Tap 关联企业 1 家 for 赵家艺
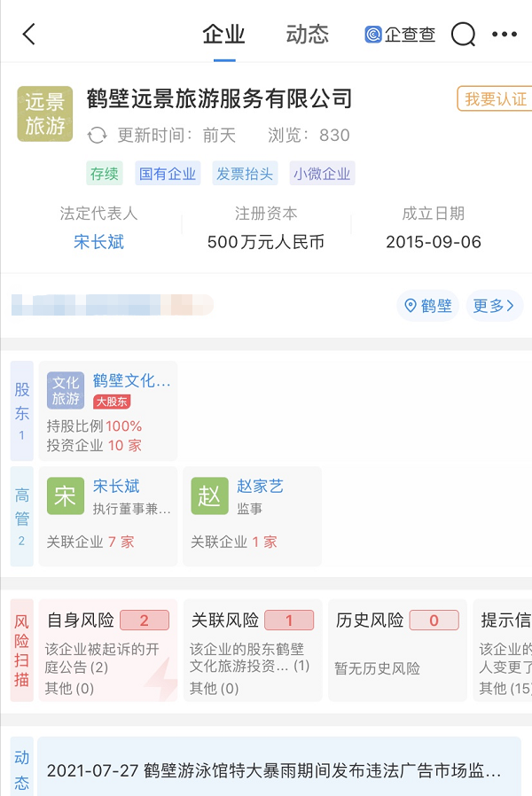This screenshot has width=532, height=796. coord(234,542)
